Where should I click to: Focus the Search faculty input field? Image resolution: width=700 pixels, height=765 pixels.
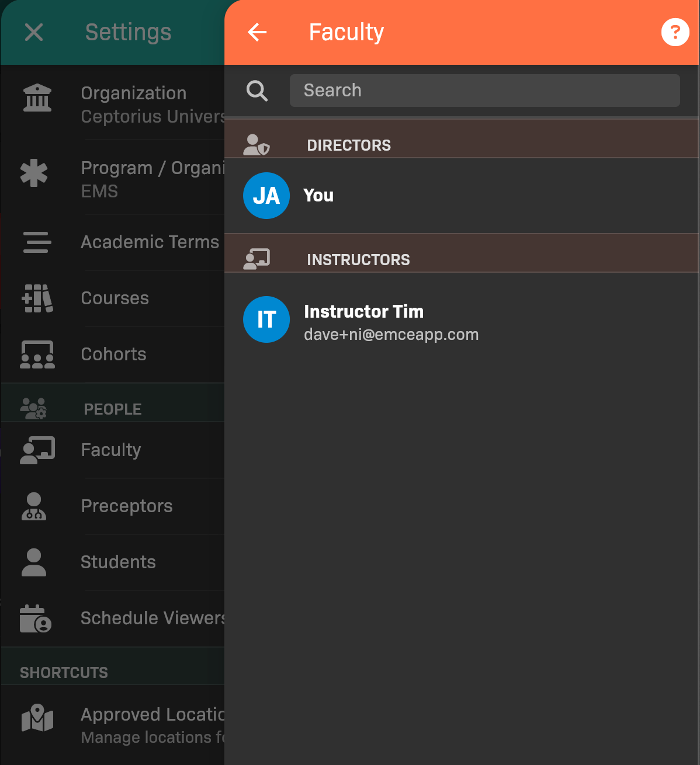pyautogui.click(x=484, y=91)
